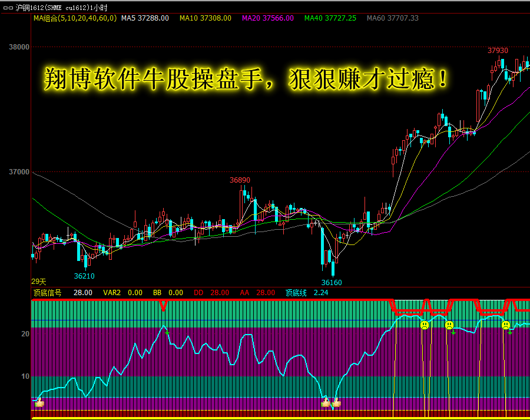Click the 37000 price axis label
This screenshot has height=420, width=530.
19,172
